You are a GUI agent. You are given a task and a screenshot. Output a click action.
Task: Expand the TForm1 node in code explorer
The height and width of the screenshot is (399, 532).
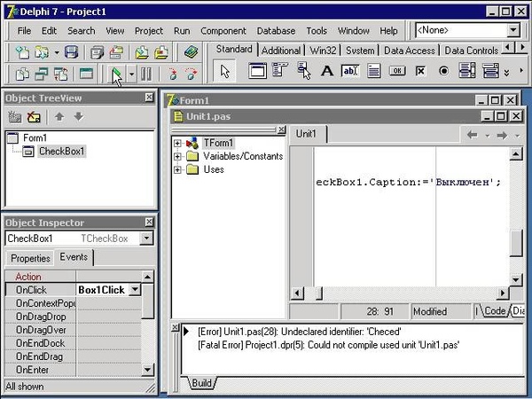[178, 143]
